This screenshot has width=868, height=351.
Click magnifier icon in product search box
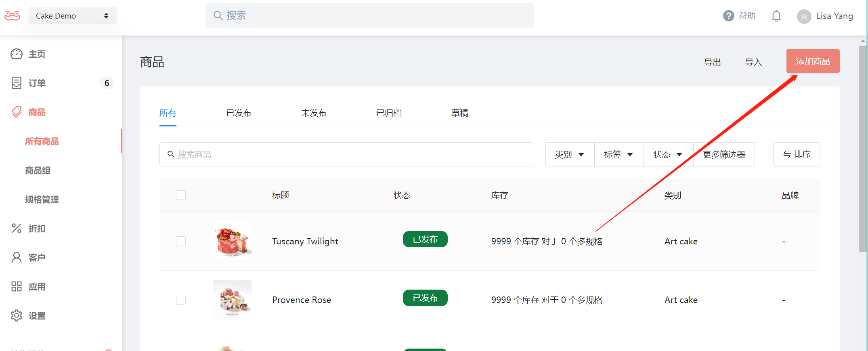point(171,154)
